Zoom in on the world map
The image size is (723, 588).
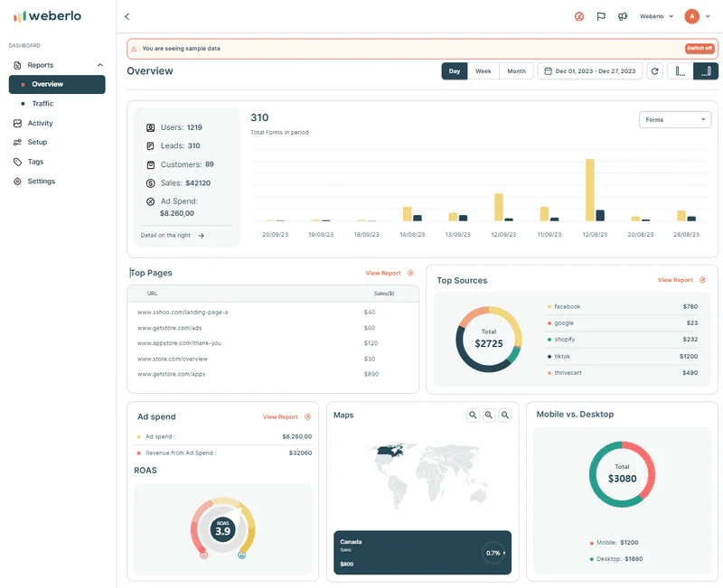pyautogui.click(x=474, y=415)
